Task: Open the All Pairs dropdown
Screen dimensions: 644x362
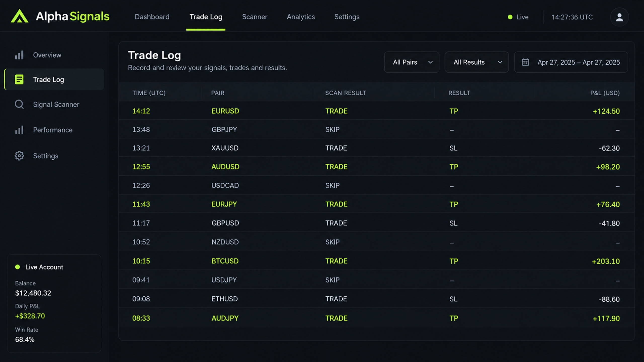Action: 412,62
